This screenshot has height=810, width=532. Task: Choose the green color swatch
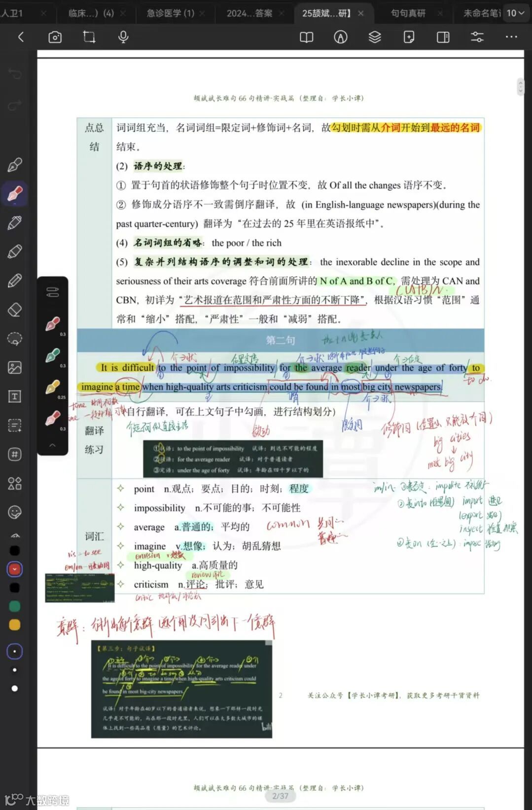click(15, 606)
